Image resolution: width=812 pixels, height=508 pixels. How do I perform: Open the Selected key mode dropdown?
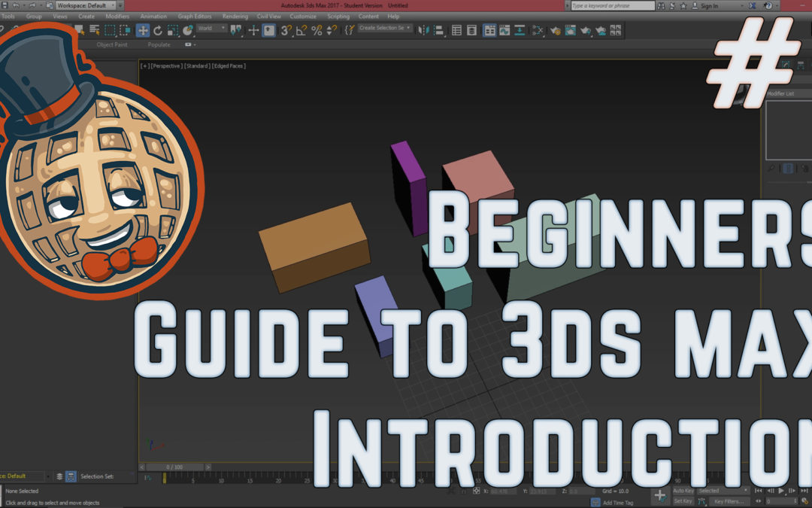(x=723, y=491)
